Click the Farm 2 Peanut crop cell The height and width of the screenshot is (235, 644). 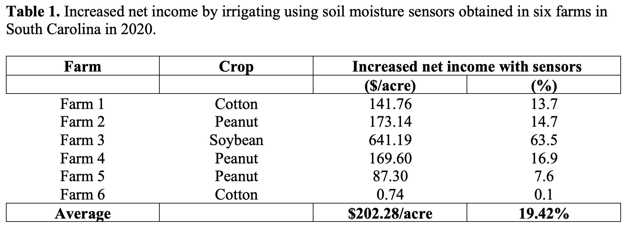[x=236, y=122]
